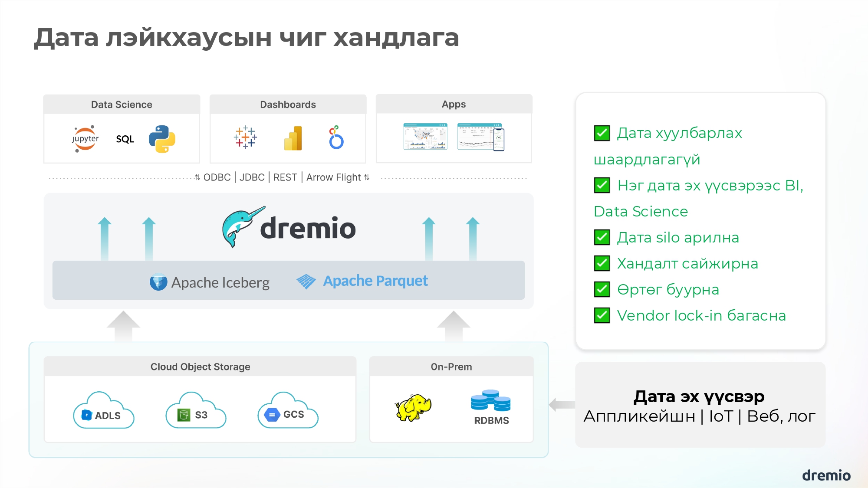This screenshot has height=488, width=868.
Task: Click checkbox beside Vendor lock-in багасна
Action: tap(602, 315)
